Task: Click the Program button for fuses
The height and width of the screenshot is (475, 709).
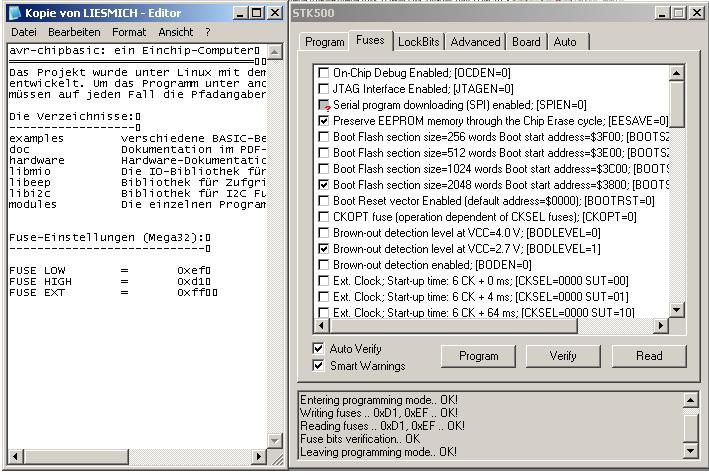Action: [478, 356]
